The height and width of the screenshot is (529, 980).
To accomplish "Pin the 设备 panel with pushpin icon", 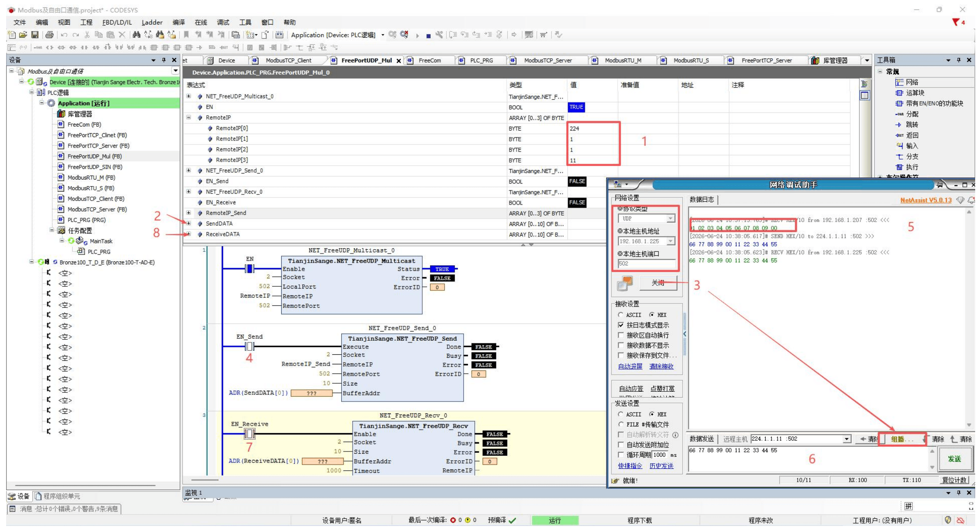I will 164,60.
